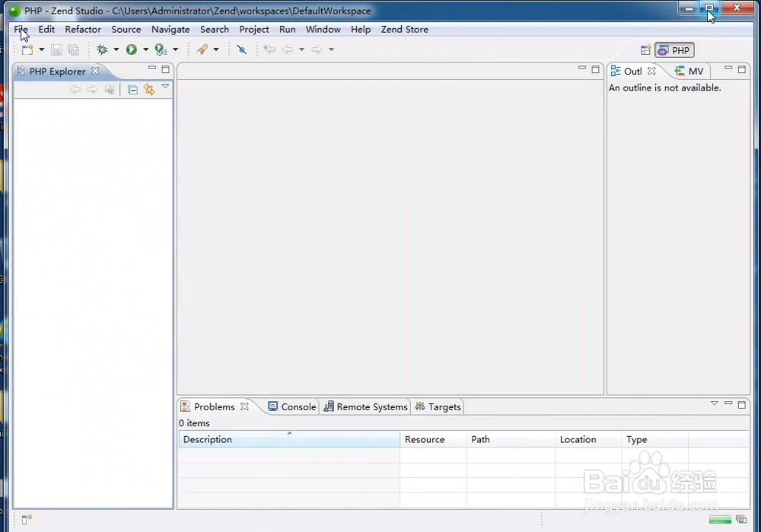Click the progress view icon in the status bar
This screenshot has width=761, height=532.
click(x=741, y=519)
